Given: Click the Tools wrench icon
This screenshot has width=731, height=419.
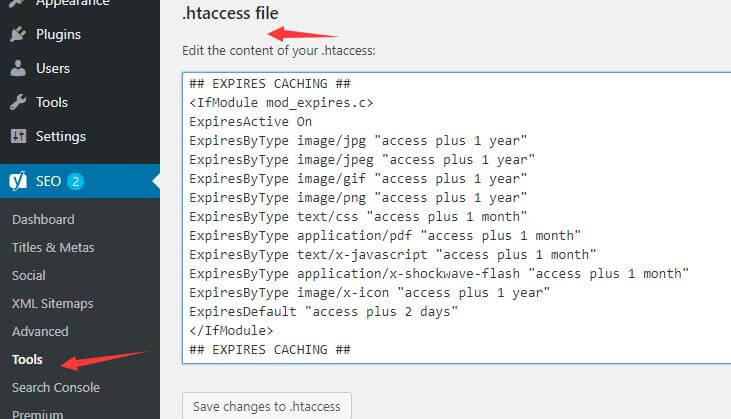Looking at the screenshot, I should pyautogui.click(x=18, y=102).
